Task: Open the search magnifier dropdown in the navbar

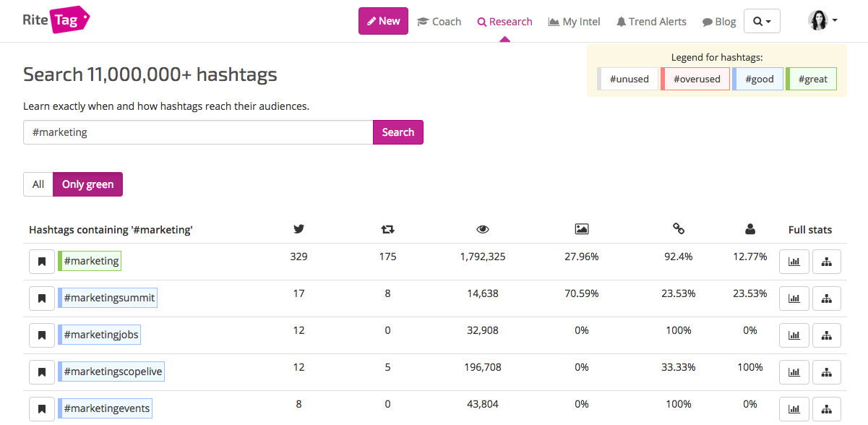Action: pyautogui.click(x=762, y=21)
